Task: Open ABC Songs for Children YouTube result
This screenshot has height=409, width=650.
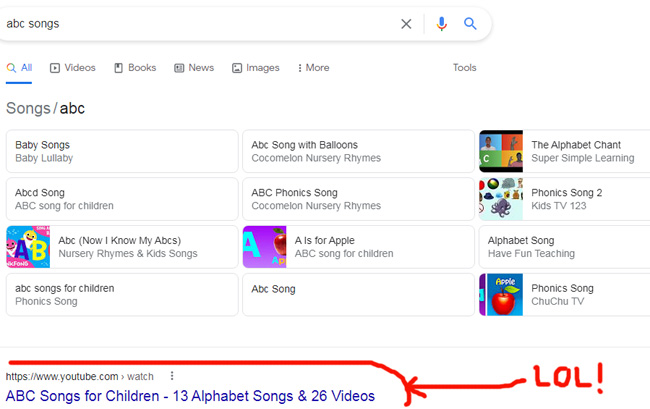Action: (190, 396)
